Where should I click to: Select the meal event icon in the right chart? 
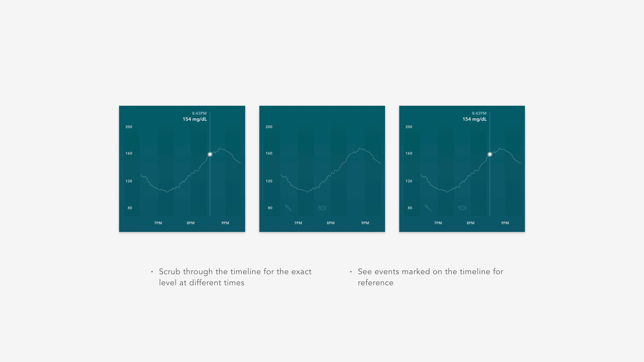click(x=462, y=208)
